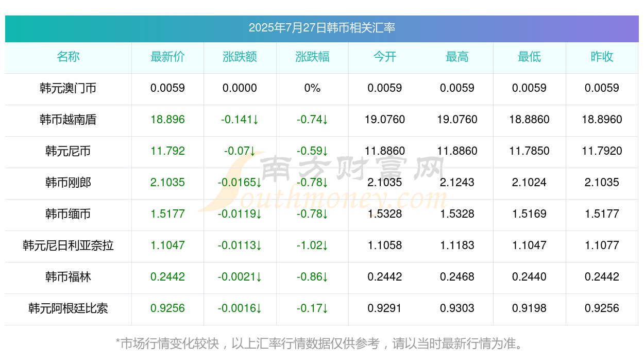Click change value -0.07↓
The width and height of the screenshot is (644, 360).
click(240, 151)
